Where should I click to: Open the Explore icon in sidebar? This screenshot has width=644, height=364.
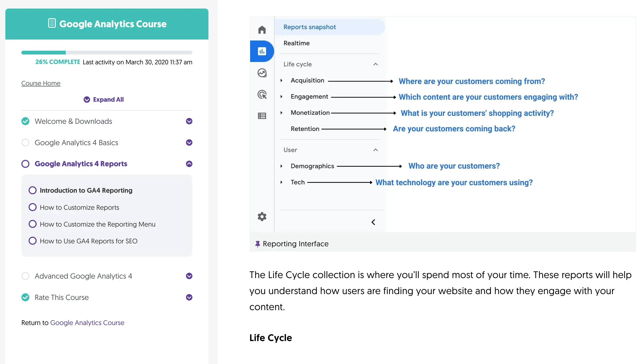[x=262, y=73]
